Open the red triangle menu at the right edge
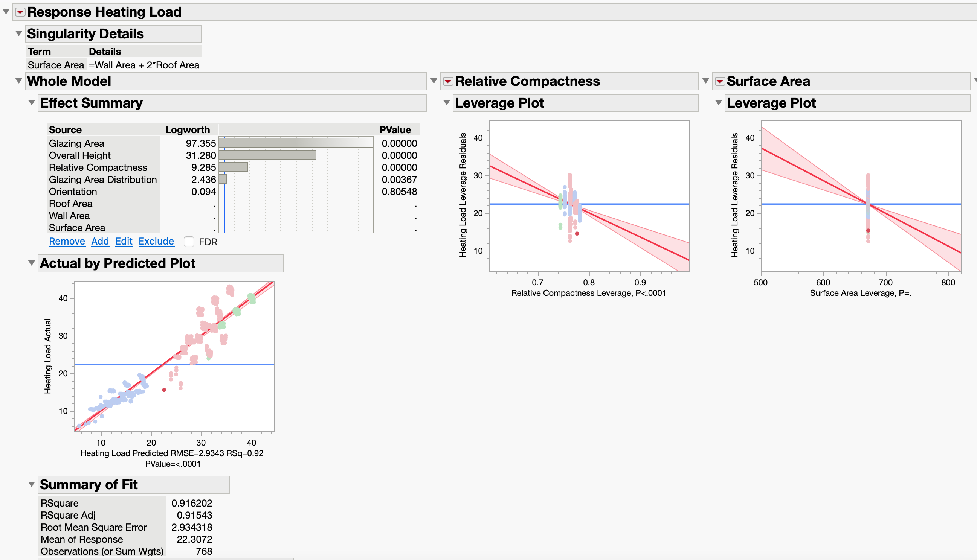Screen dimensions: 977x560 975,80
